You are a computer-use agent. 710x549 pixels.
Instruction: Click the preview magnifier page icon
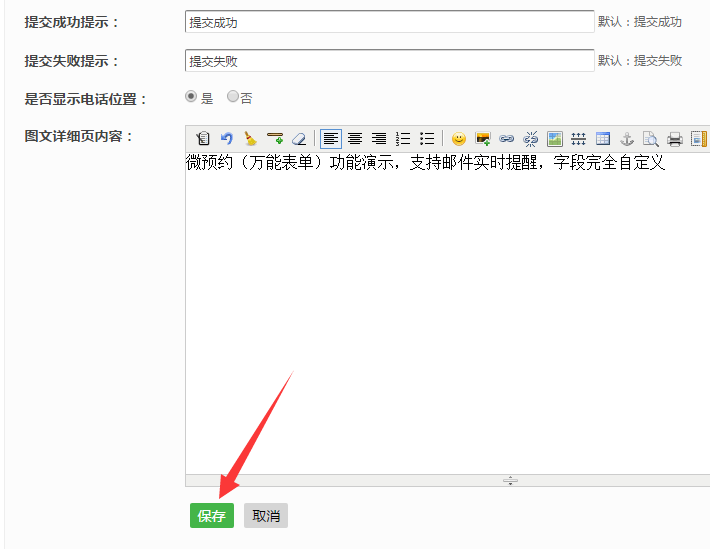(x=651, y=139)
